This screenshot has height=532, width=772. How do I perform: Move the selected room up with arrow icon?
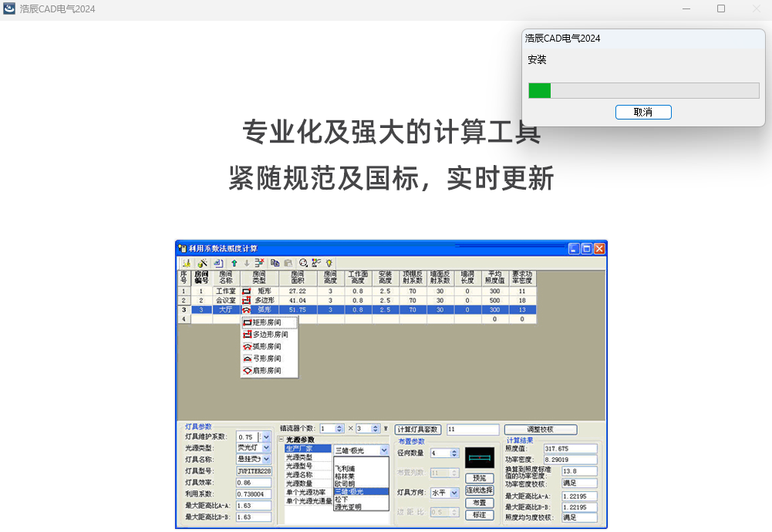[x=234, y=264]
